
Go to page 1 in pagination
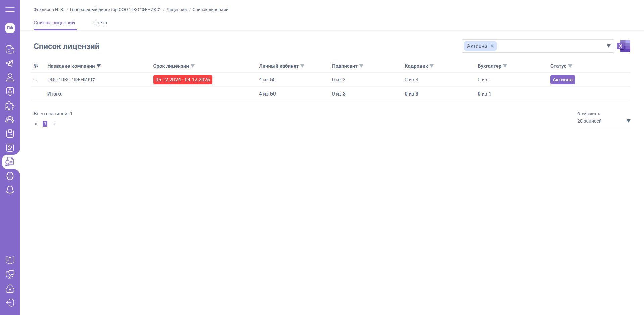45,124
